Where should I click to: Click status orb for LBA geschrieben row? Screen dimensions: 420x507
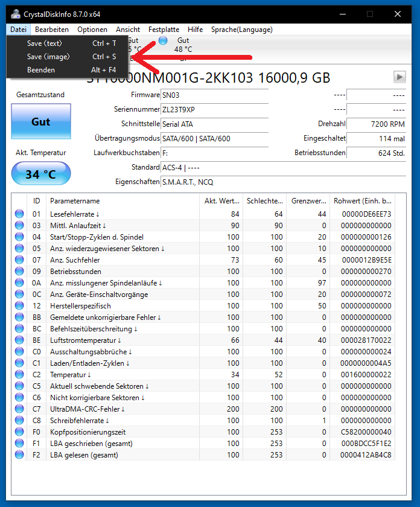[x=19, y=443]
